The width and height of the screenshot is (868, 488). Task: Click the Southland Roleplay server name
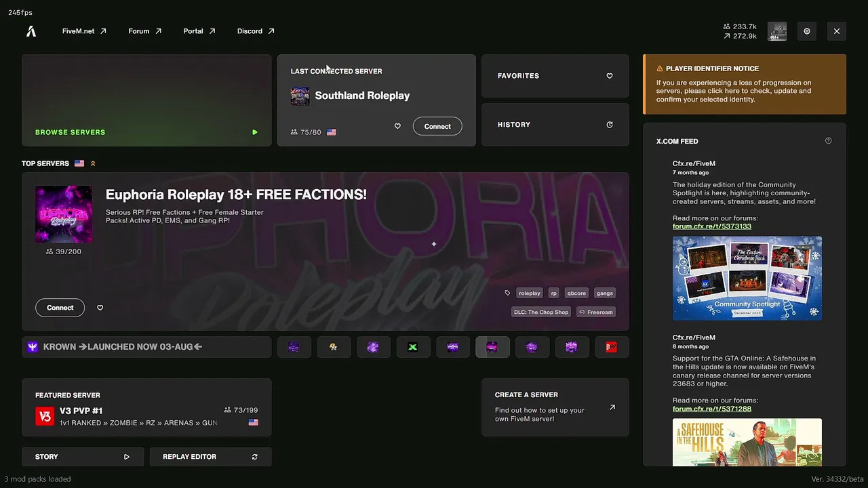[x=362, y=96]
